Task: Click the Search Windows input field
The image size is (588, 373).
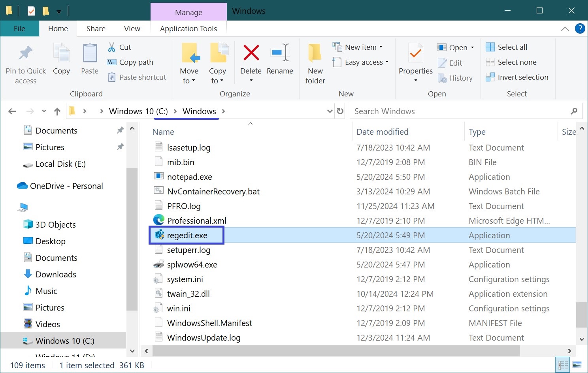Action: click(x=460, y=111)
